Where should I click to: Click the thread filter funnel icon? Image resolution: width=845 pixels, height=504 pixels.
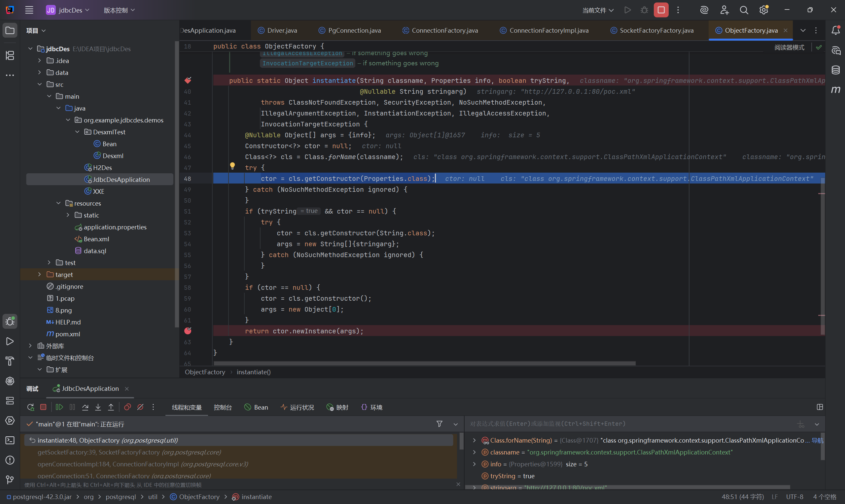439,424
